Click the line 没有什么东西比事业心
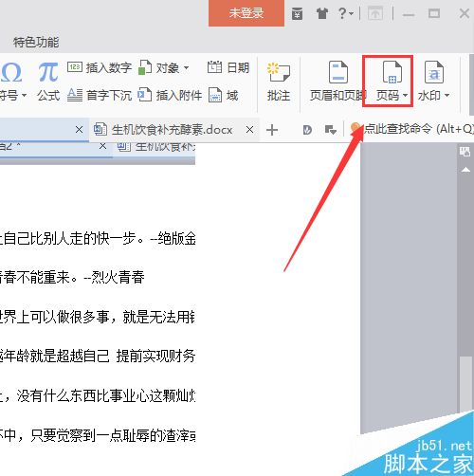Viewport: 474px width, 476px height. [98, 395]
